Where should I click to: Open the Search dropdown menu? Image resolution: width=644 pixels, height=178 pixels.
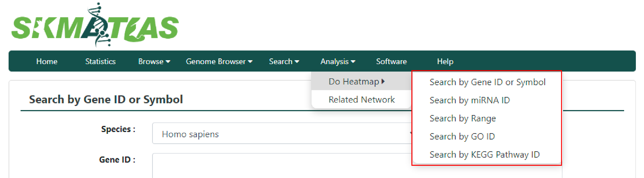pyautogui.click(x=284, y=61)
